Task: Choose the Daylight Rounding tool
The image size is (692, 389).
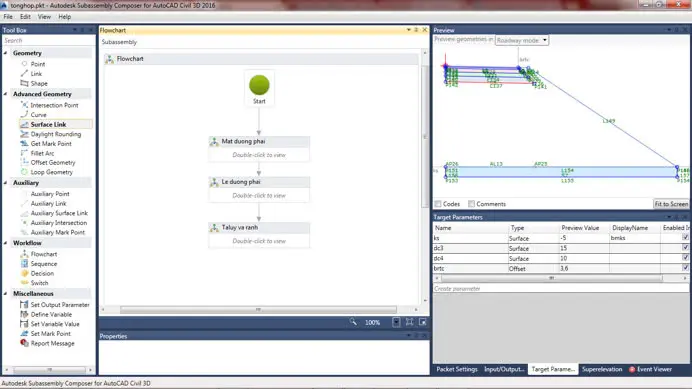Action: tap(55, 134)
